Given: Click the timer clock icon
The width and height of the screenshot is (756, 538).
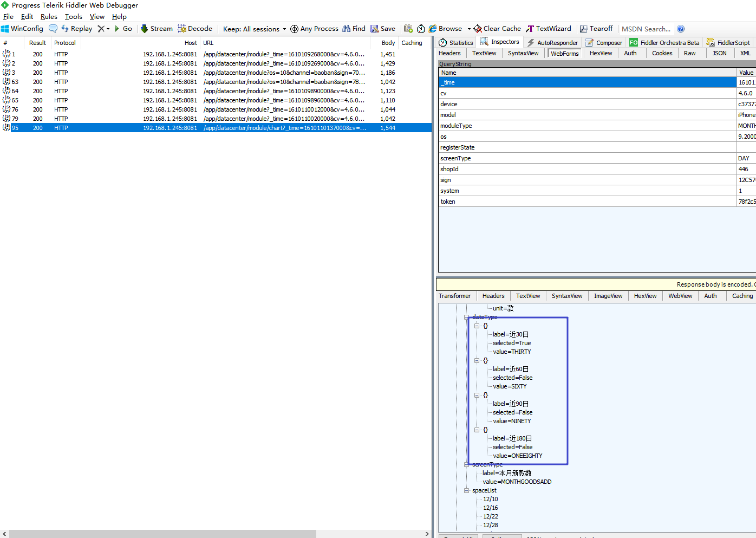Looking at the screenshot, I should click(x=421, y=29).
